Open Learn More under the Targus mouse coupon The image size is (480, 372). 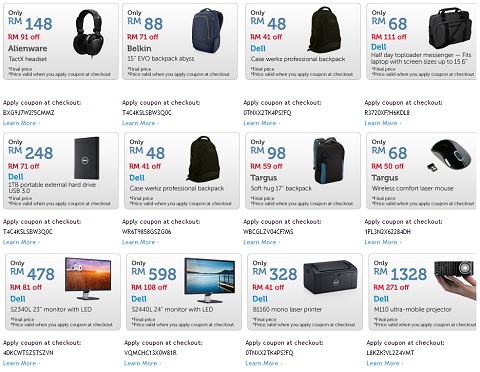[x=383, y=242]
